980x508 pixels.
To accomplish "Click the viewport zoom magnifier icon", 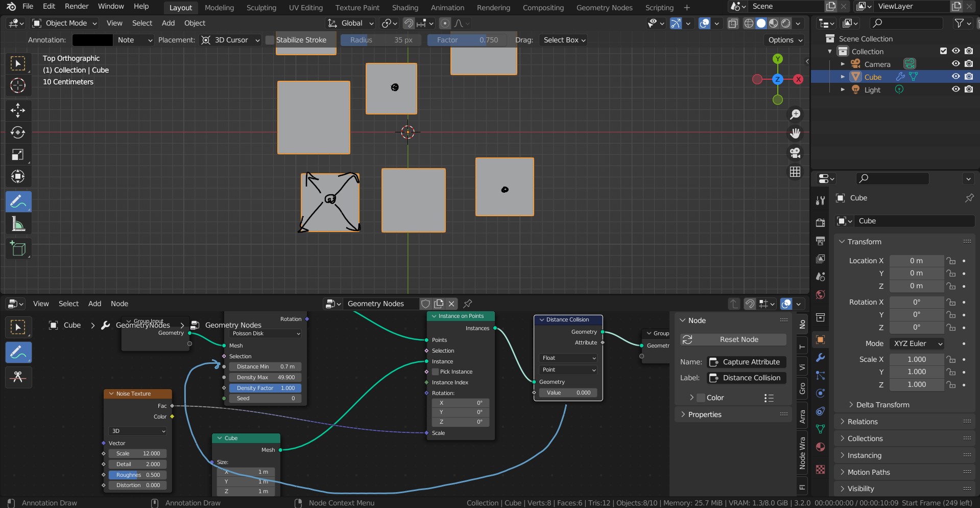I will pyautogui.click(x=795, y=114).
